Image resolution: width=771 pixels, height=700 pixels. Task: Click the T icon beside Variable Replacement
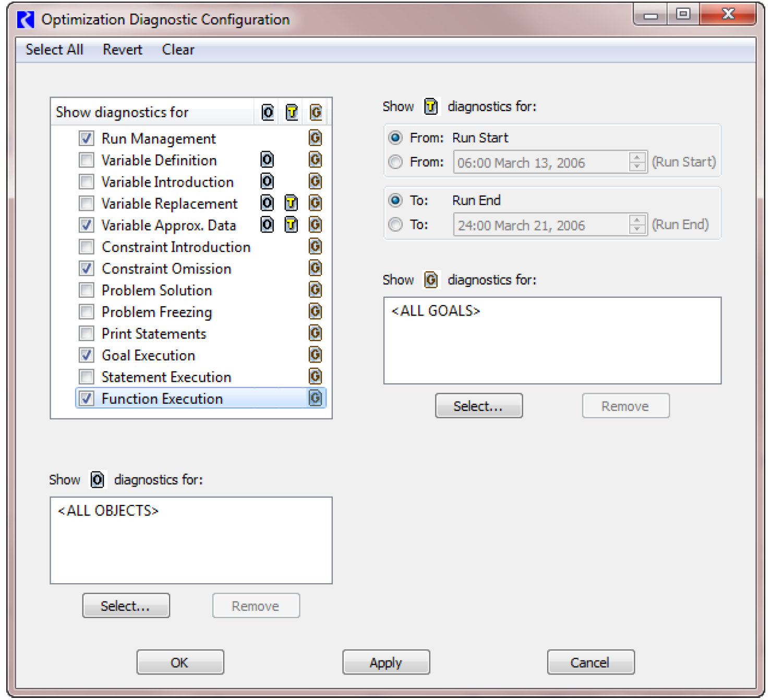tap(291, 203)
